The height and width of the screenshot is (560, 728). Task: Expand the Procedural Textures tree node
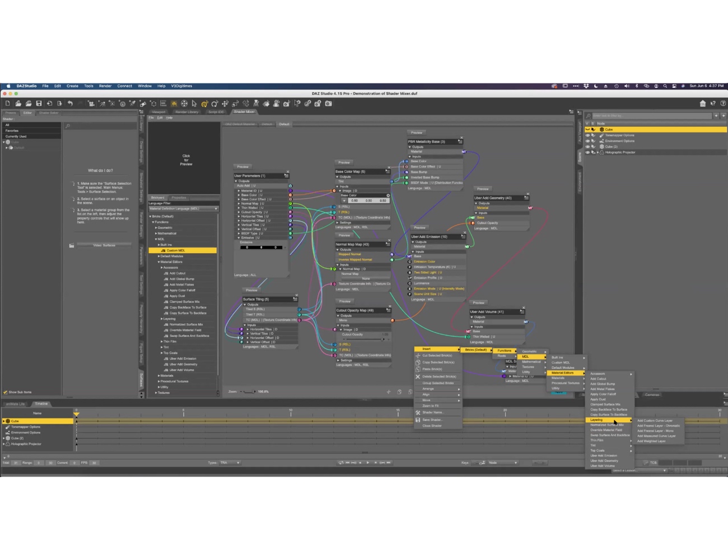click(158, 381)
